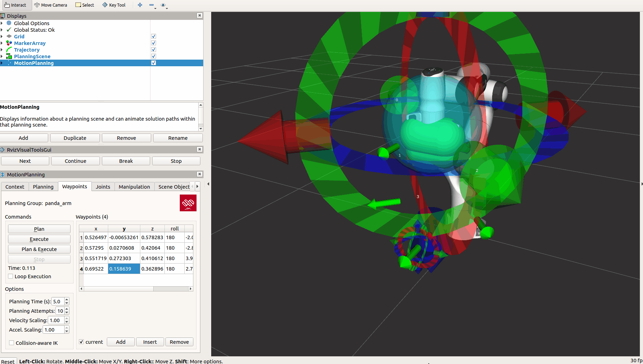
Task: Open the Manipulation tab
Action: 134,187
